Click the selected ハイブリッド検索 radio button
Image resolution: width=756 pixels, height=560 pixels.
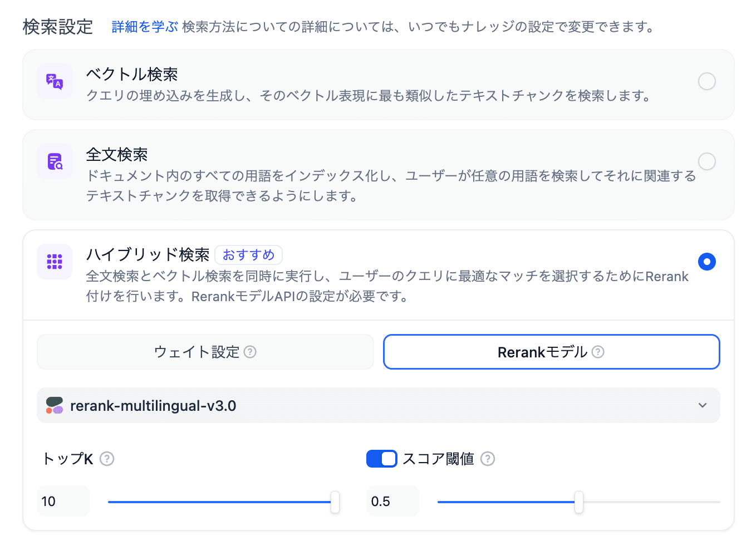(x=707, y=262)
